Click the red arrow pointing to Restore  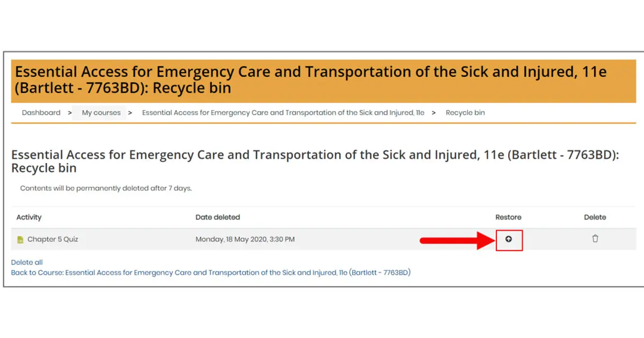[456, 240]
